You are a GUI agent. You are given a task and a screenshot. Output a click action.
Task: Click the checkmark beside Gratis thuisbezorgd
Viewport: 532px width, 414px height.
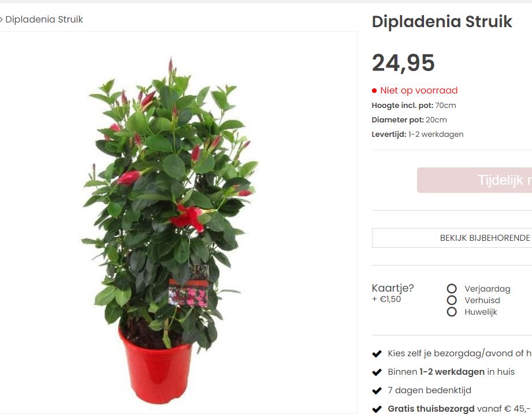377,409
